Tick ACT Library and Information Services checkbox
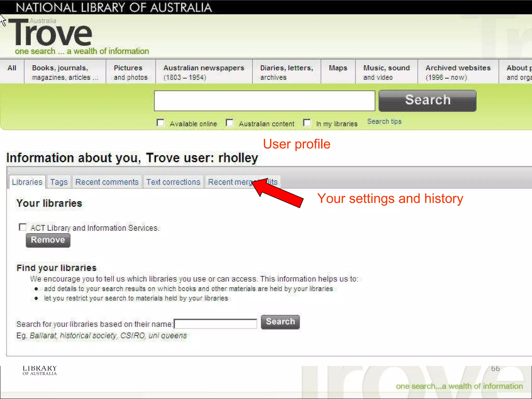The width and height of the screenshot is (532, 399). [x=23, y=227]
